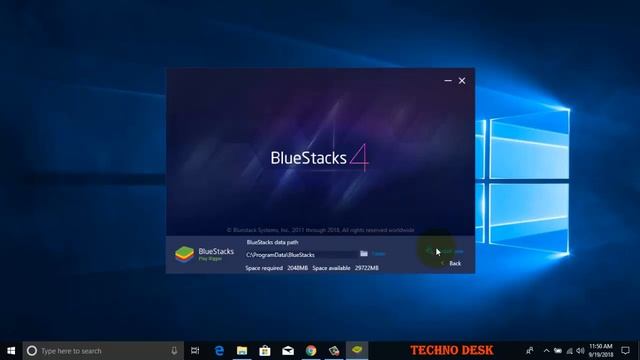Open the People icon in the taskbar
The width and height of the screenshot is (640, 360).
(x=530, y=351)
